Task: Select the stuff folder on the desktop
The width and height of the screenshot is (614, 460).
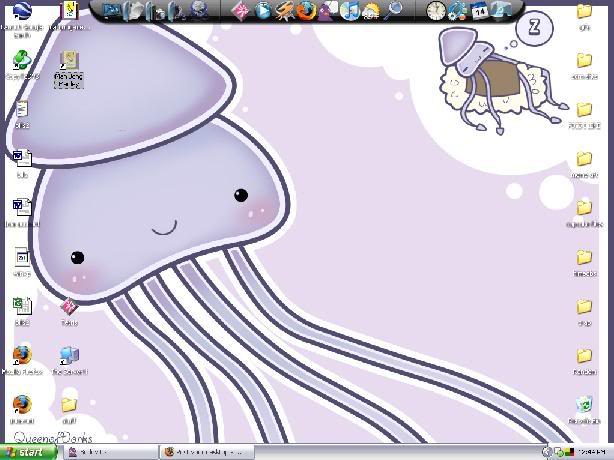Action: (69, 410)
